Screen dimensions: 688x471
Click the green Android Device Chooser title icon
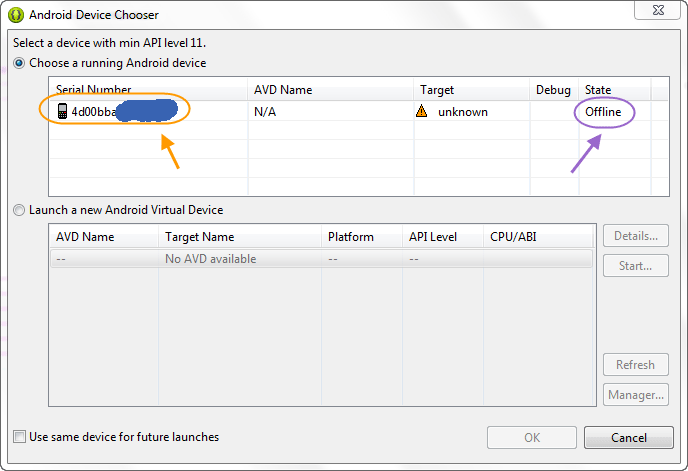point(16,15)
